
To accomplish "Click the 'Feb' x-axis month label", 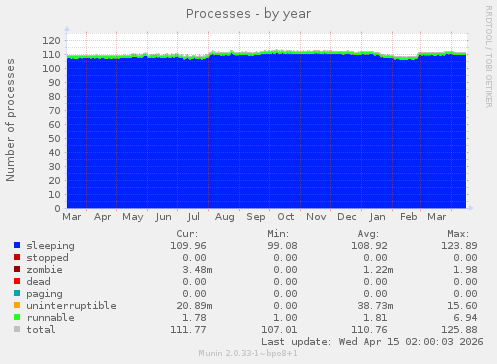I will (409, 217).
